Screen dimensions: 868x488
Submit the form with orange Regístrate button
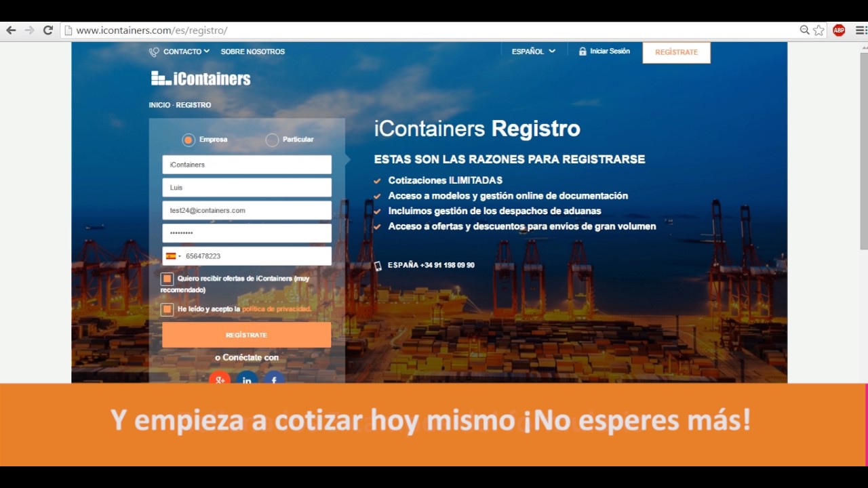247,335
